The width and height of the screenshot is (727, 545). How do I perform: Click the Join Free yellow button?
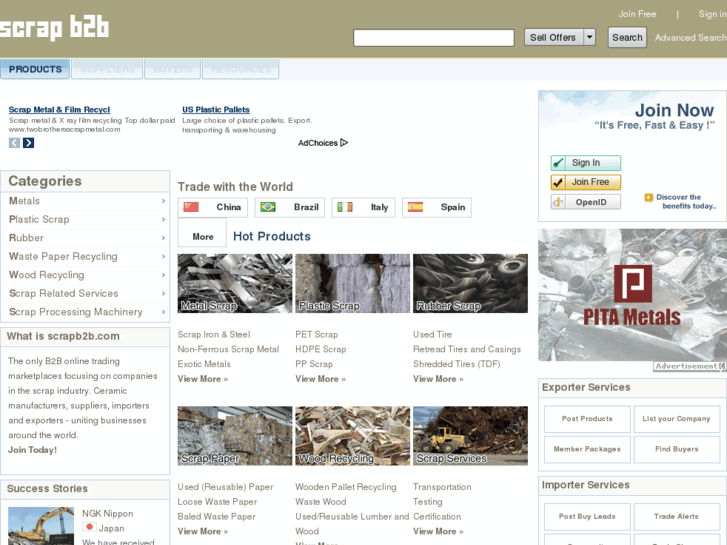[x=586, y=182]
